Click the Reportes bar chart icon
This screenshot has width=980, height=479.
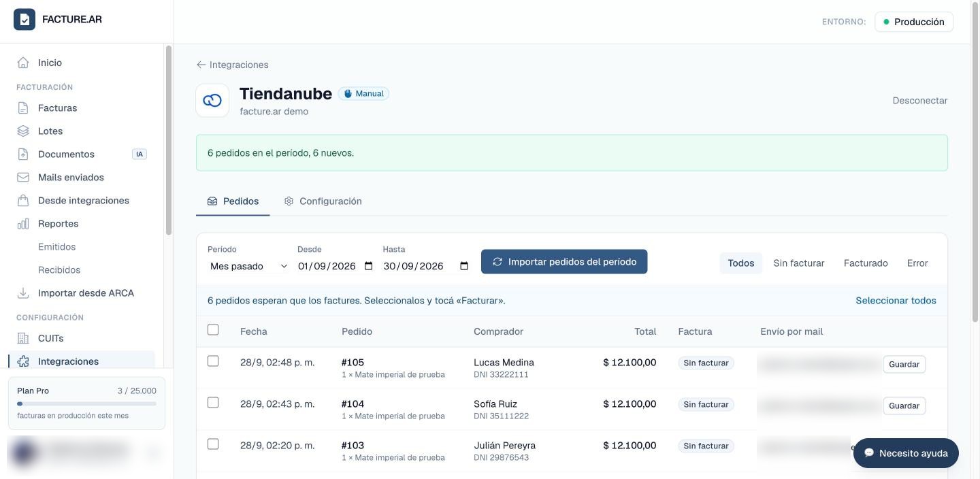[23, 224]
